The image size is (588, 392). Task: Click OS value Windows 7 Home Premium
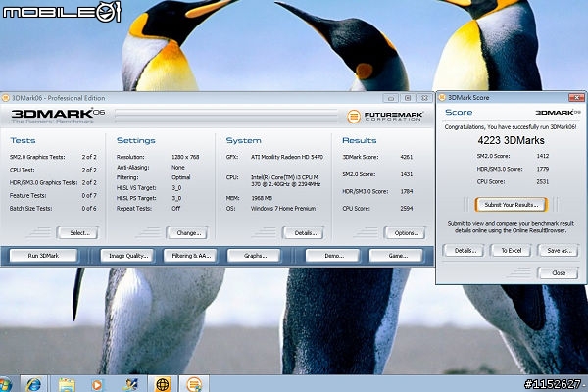coord(283,208)
